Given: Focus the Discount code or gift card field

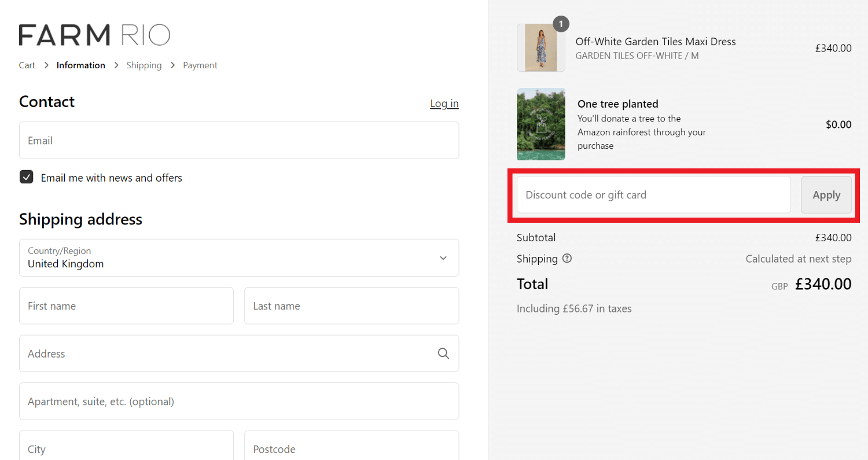Looking at the screenshot, I should click(x=654, y=195).
